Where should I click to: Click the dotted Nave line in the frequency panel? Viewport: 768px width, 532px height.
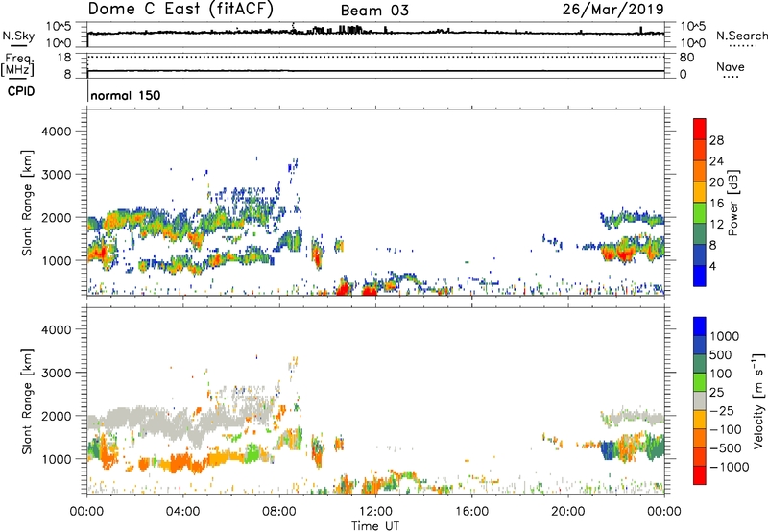click(x=375, y=57)
